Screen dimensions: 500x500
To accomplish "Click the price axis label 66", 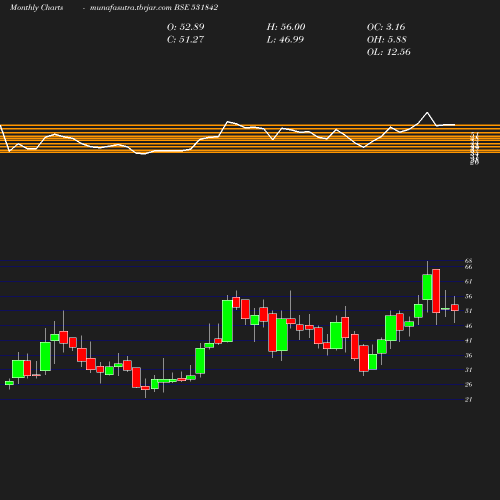I will click(468, 267).
